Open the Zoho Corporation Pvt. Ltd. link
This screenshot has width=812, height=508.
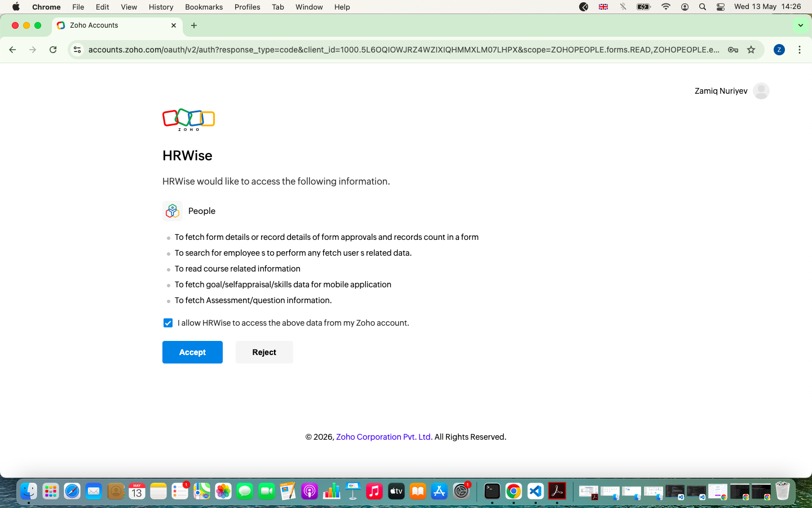coord(384,437)
